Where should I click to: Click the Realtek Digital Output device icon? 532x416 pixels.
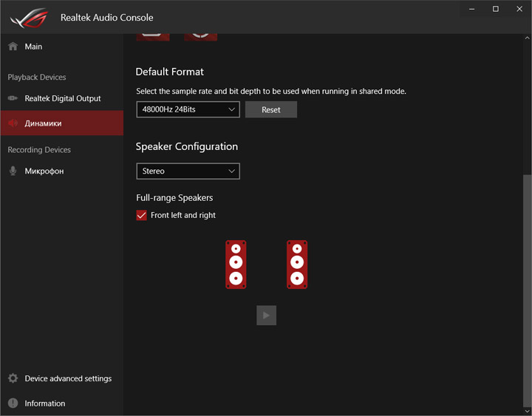13,98
